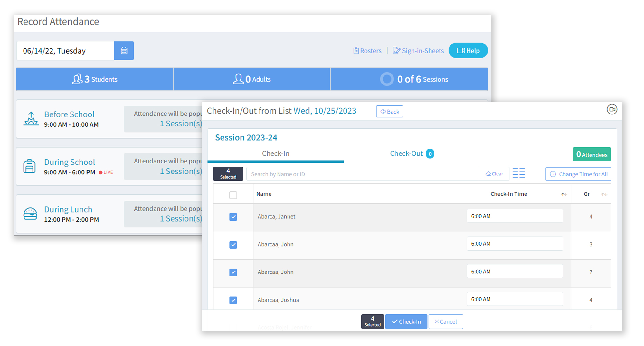Click the Back button
Viewport: 644px width, 346px height.
click(390, 112)
